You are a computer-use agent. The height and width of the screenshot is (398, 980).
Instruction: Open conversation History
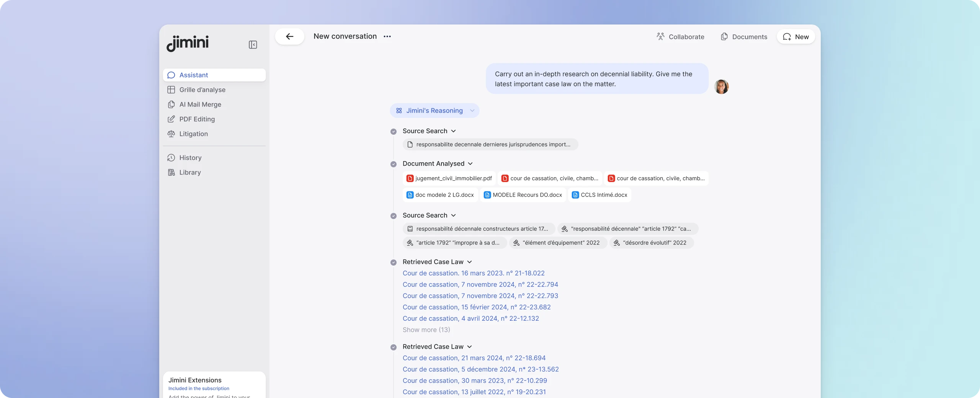214,158
